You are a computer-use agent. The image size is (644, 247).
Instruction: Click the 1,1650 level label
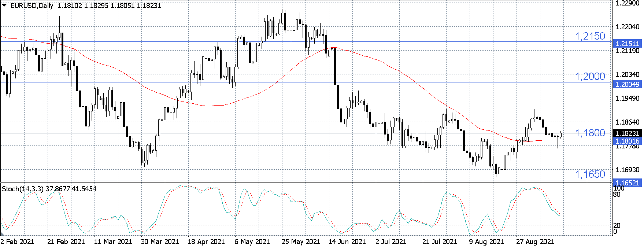tap(590, 174)
